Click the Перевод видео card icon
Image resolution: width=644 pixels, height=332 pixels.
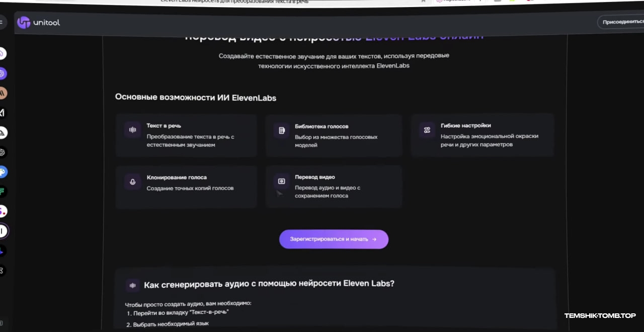click(x=282, y=181)
